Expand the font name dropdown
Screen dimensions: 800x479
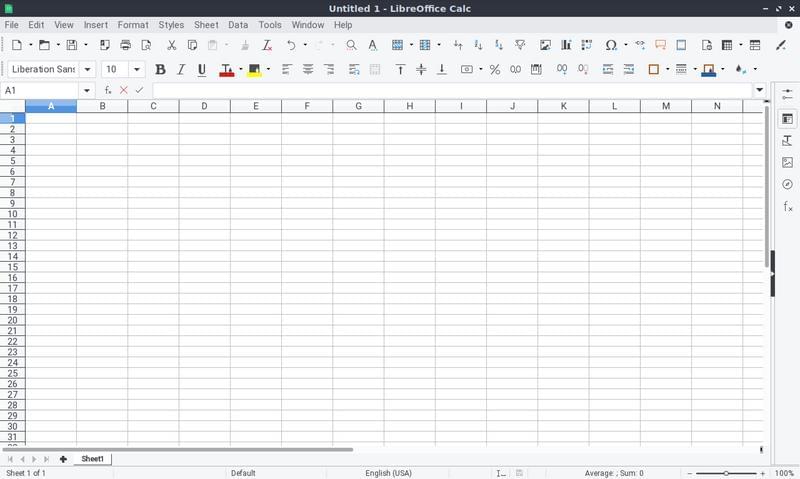(x=88, y=70)
